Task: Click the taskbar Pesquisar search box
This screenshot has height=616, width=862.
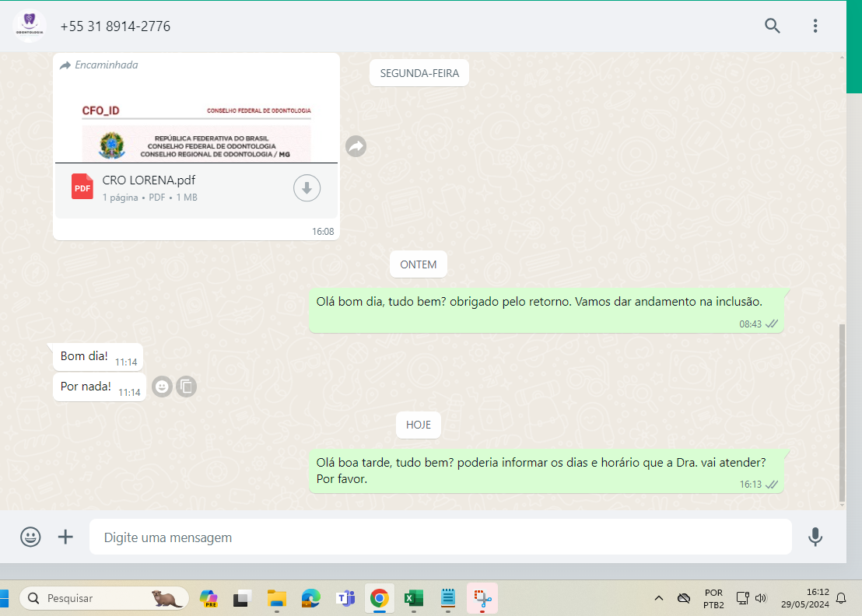Action: click(104, 598)
